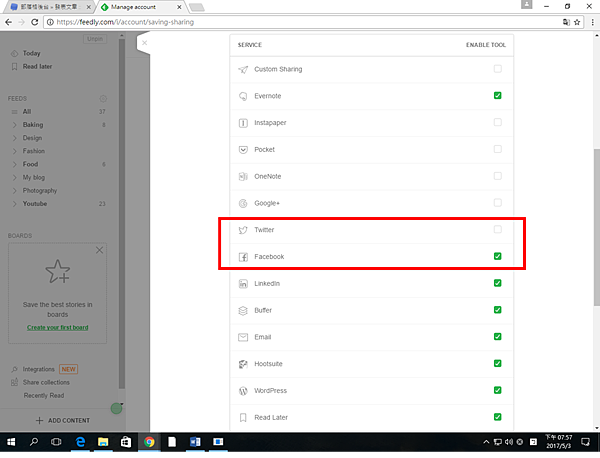Expand the Fashion feed category
This screenshot has height=458, width=600.
15,151
